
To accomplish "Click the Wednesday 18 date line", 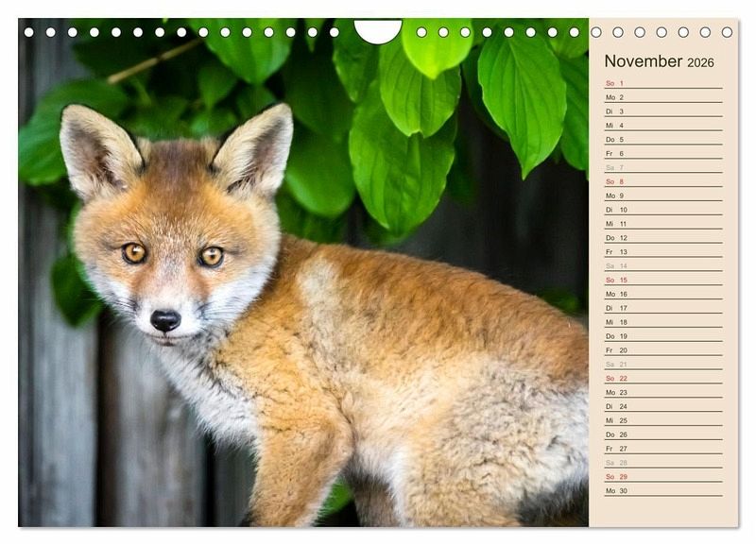I will tap(662, 322).
